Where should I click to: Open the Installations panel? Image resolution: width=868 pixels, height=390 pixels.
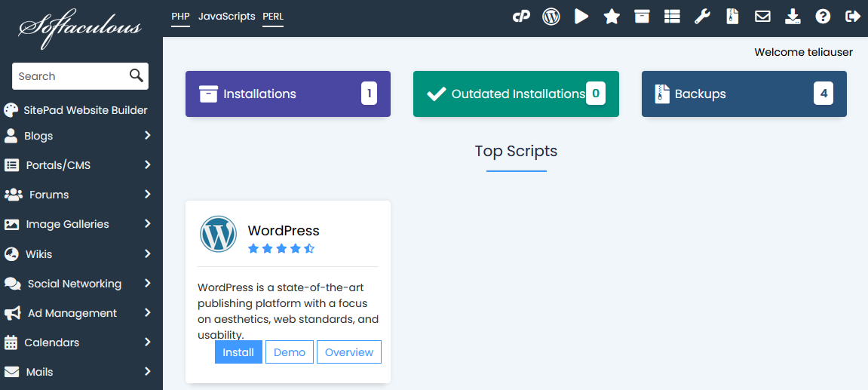click(288, 94)
